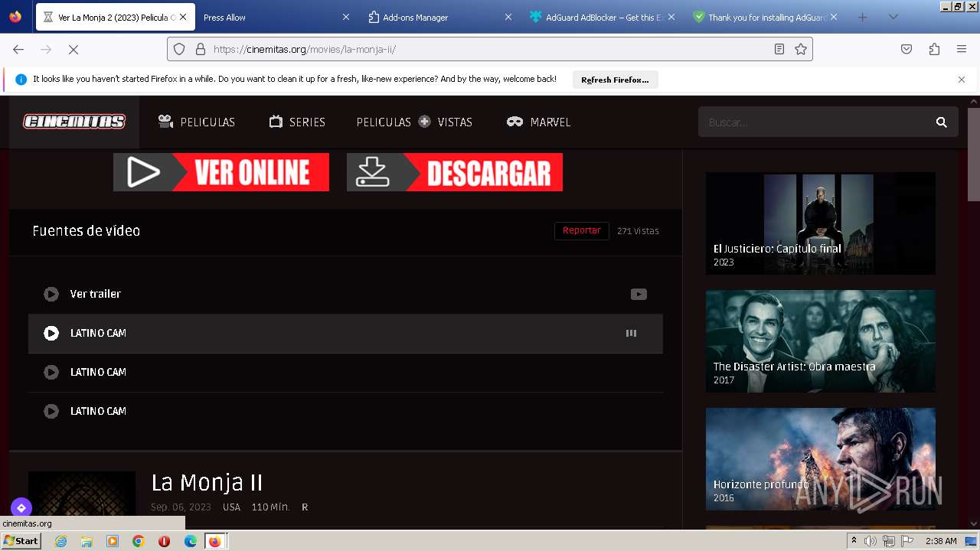Select the last LATINO CAM source
Image resolution: width=980 pixels, height=551 pixels.
coord(345,411)
